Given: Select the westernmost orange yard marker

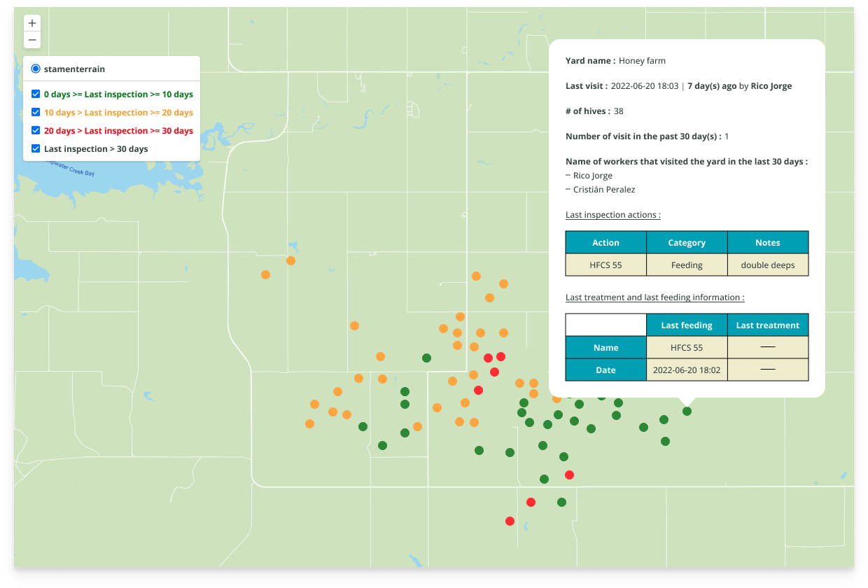Looking at the screenshot, I should (265, 274).
